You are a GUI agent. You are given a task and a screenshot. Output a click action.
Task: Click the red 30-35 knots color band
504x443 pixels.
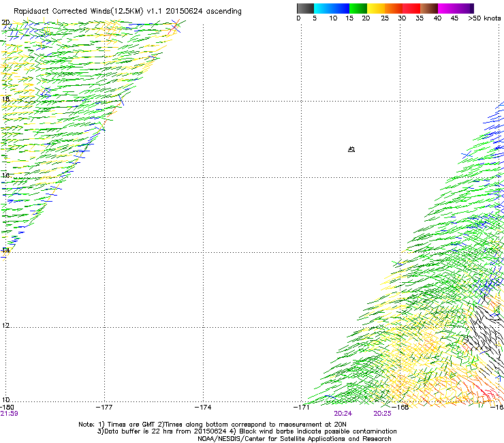pos(411,8)
